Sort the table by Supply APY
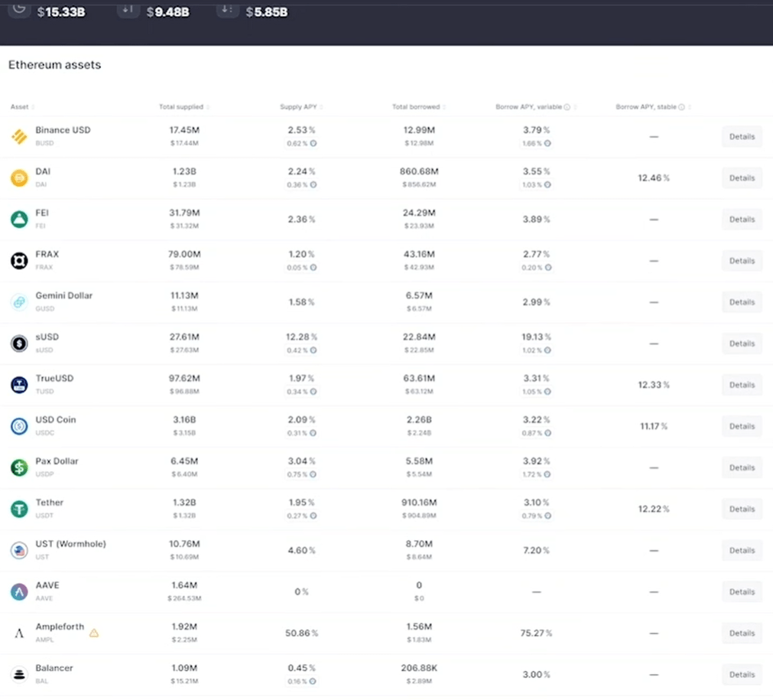The image size is (773, 700). (x=301, y=107)
